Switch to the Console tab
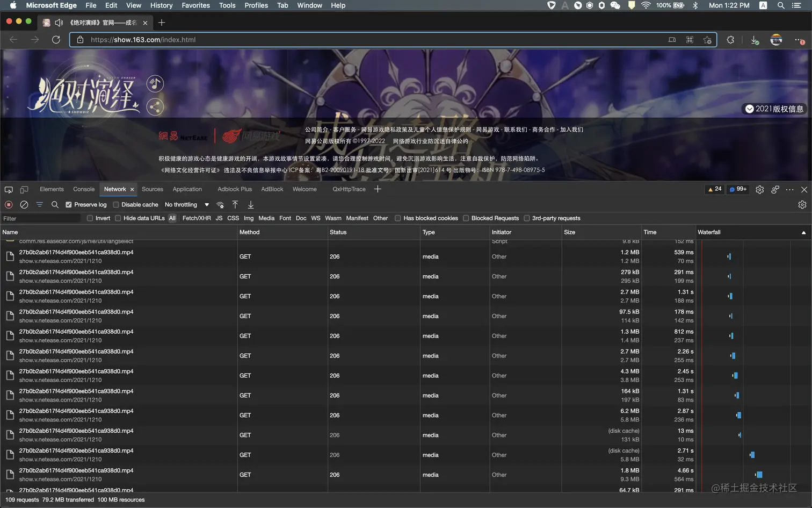Image resolution: width=812 pixels, height=508 pixels. tap(84, 189)
